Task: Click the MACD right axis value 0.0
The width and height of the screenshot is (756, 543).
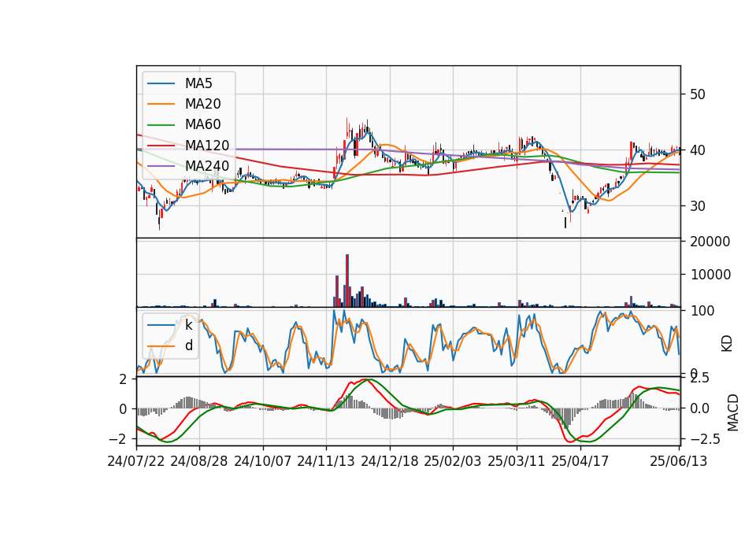Action: (x=699, y=408)
